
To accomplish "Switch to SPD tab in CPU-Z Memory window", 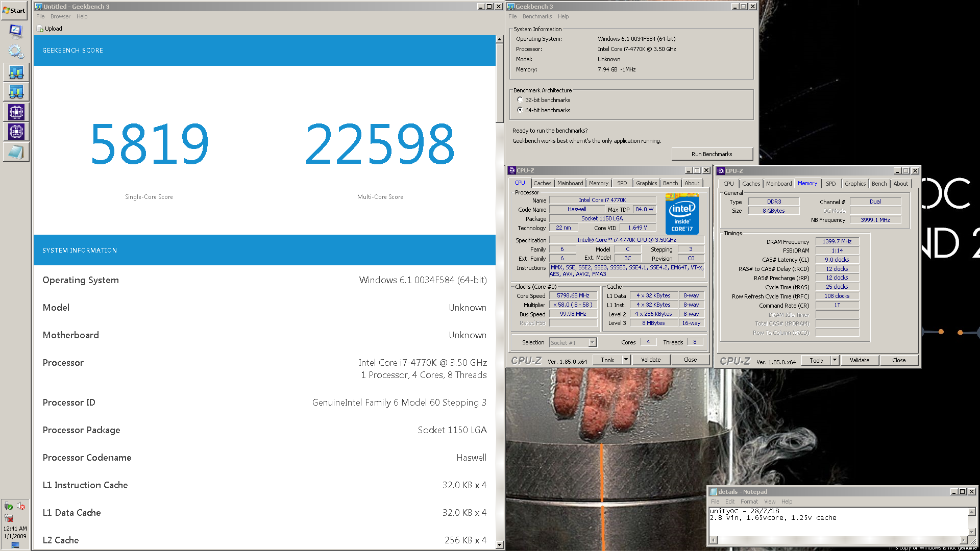I will tap(830, 184).
